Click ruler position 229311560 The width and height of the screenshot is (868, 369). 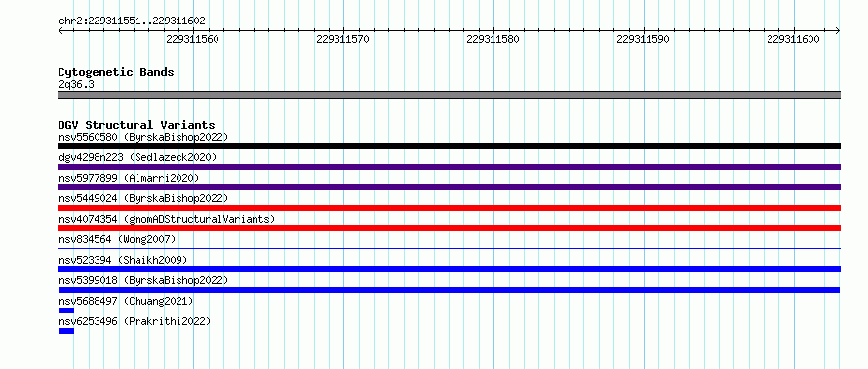click(x=193, y=39)
